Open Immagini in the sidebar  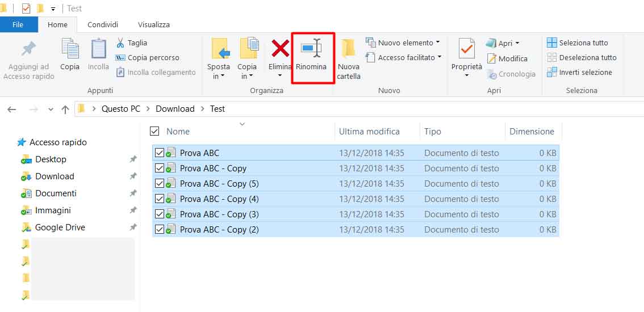[46, 210]
